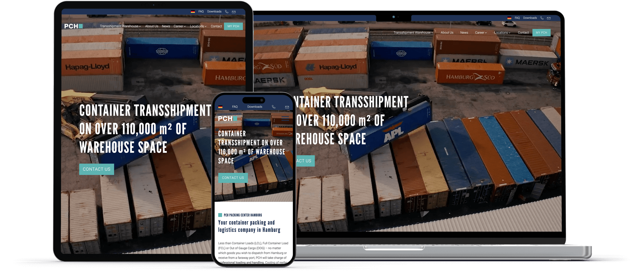Tap the email envelope icon on the phone
The width and height of the screenshot is (644, 273).
[x=287, y=107]
